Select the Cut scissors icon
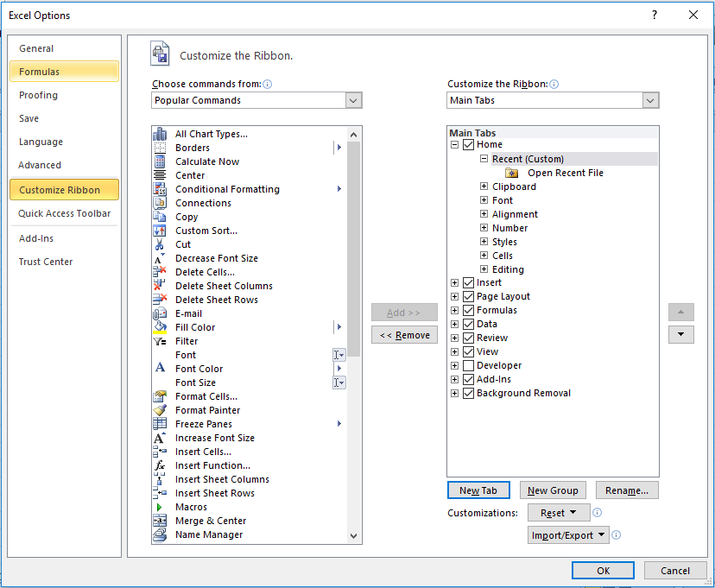Image resolution: width=715 pixels, height=588 pixels. [x=159, y=244]
